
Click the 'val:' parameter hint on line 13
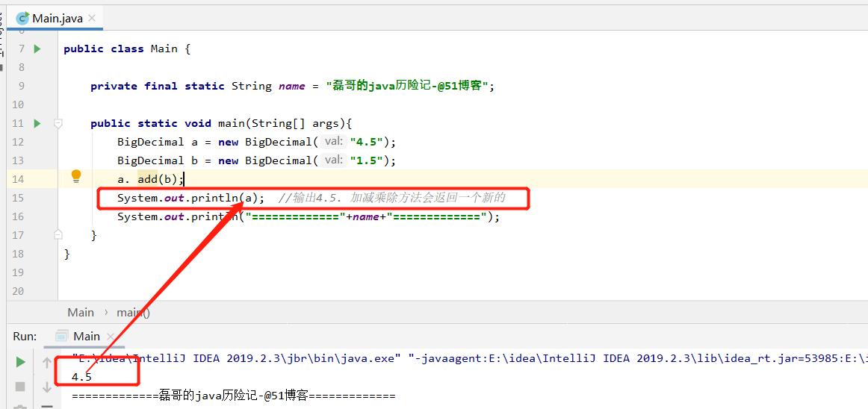tap(335, 160)
